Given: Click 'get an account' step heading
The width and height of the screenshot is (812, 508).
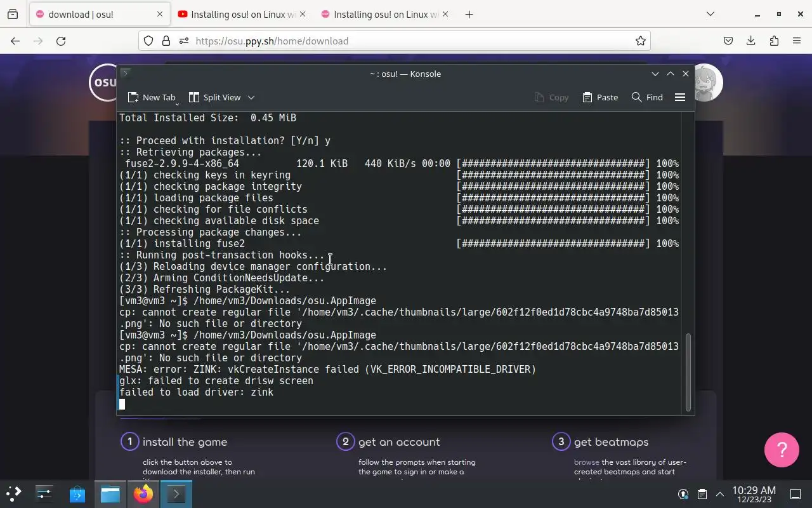Looking at the screenshot, I should click(399, 442).
